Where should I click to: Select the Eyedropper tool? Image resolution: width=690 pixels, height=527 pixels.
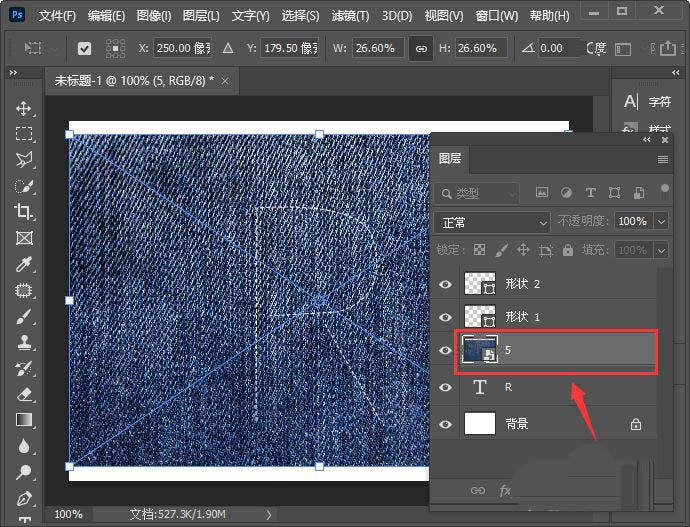coord(24,264)
